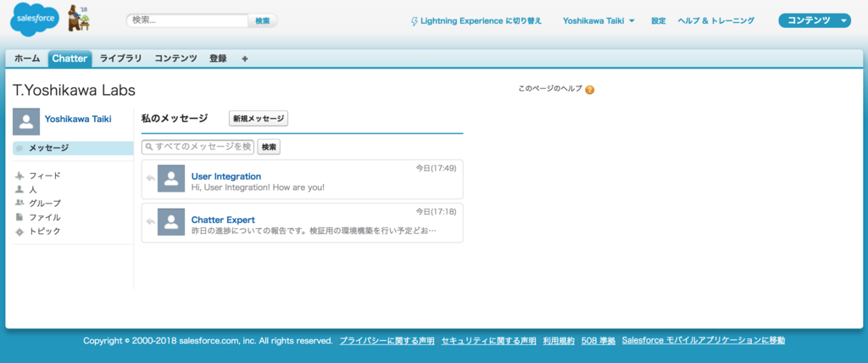The width and height of the screenshot is (868, 363).
Task: Click message text 'Hi, User Integration! How are you!'
Action: click(258, 187)
